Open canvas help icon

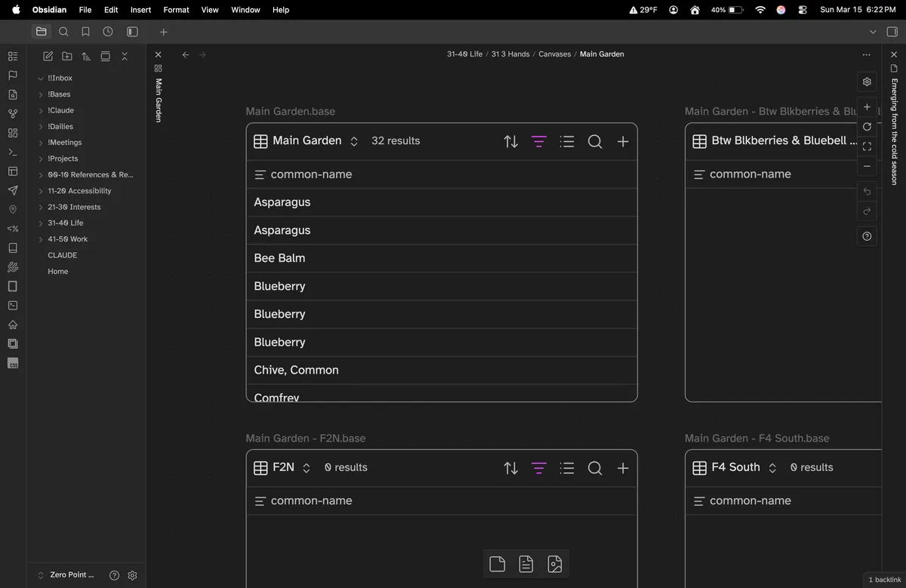867,236
